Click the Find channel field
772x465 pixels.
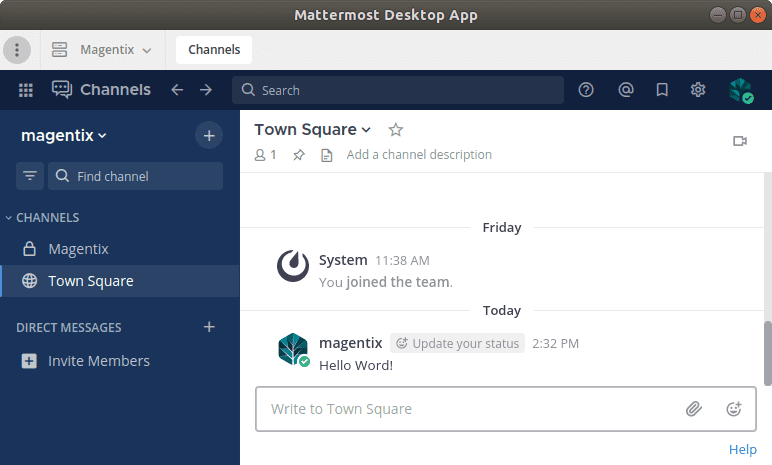point(135,176)
